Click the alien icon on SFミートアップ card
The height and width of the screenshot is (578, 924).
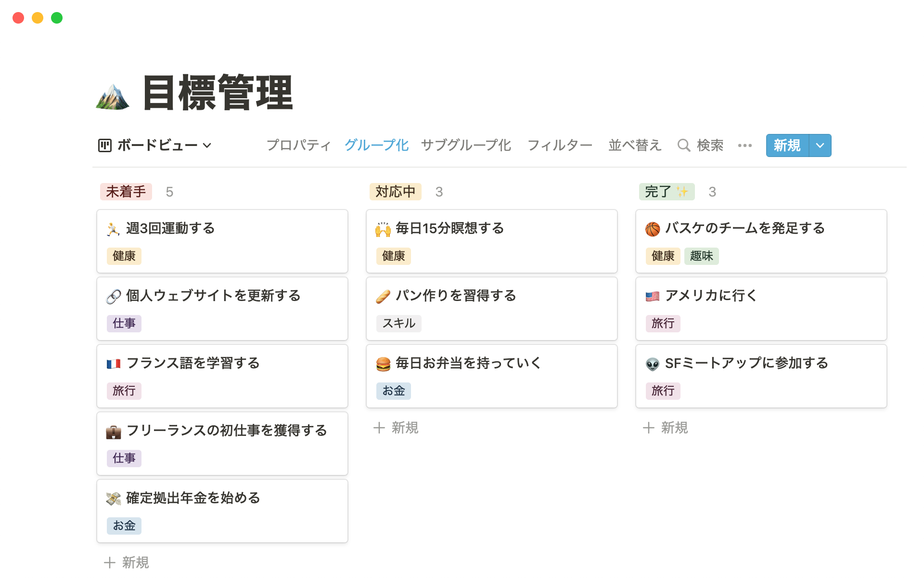pyautogui.click(x=652, y=364)
